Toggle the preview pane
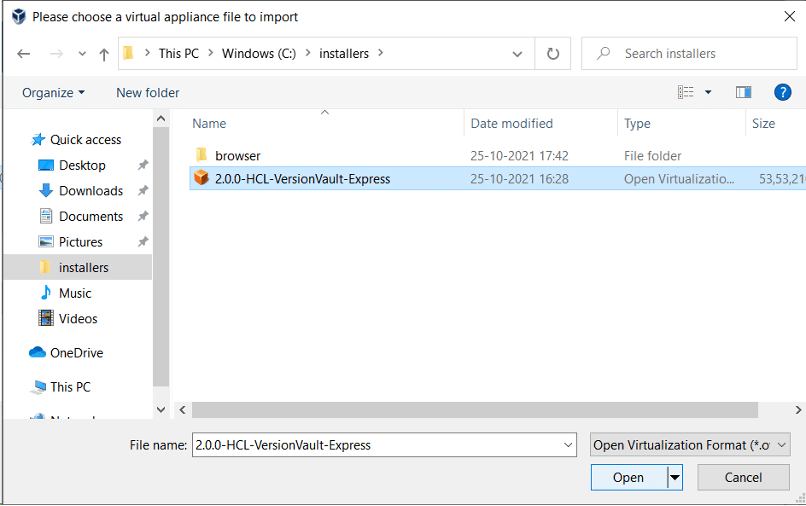The height and width of the screenshot is (506, 806). (x=743, y=92)
